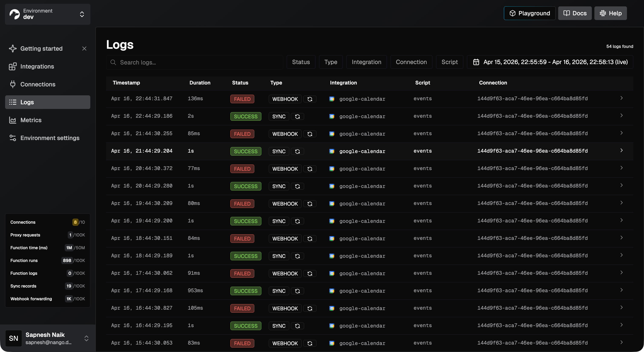Click the Environment settings sliders icon
The width and height of the screenshot is (644, 352).
[13, 138]
